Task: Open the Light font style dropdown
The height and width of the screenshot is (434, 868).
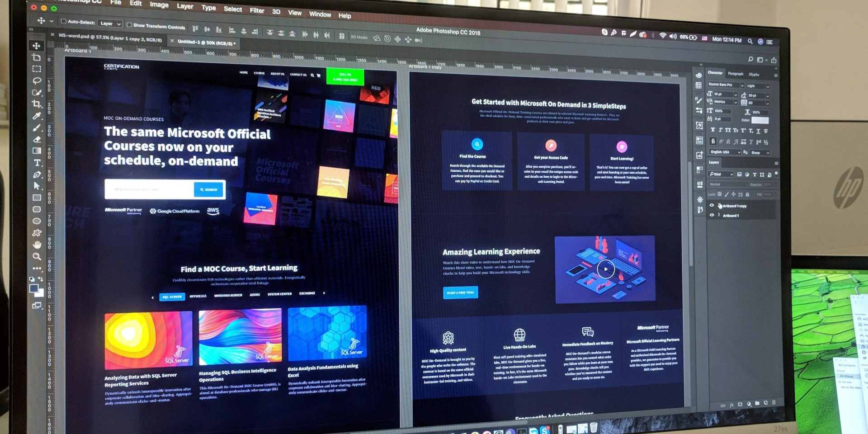Action: [x=758, y=86]
